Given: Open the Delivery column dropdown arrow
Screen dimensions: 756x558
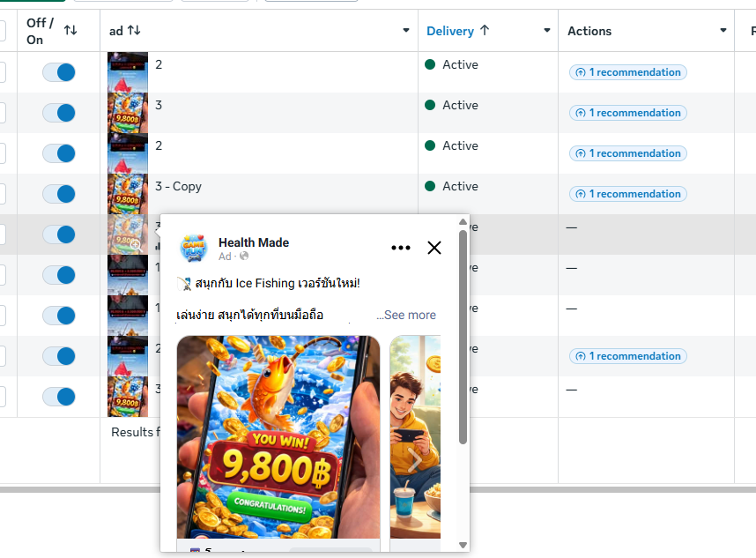Looking at the screenshot, I should click(547, 30).
